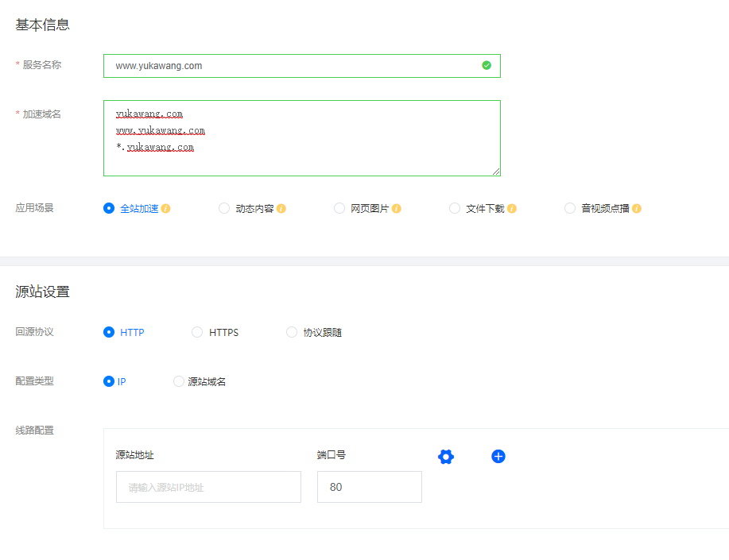729x560 pixels.
Task: Click info icon beside 动态内容
Action: [x=281, y=209]
